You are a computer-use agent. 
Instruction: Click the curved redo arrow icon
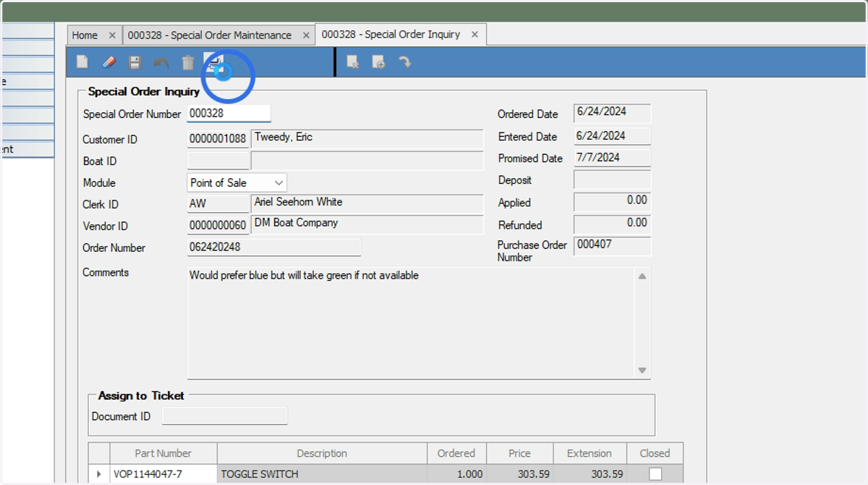point(404,62)
